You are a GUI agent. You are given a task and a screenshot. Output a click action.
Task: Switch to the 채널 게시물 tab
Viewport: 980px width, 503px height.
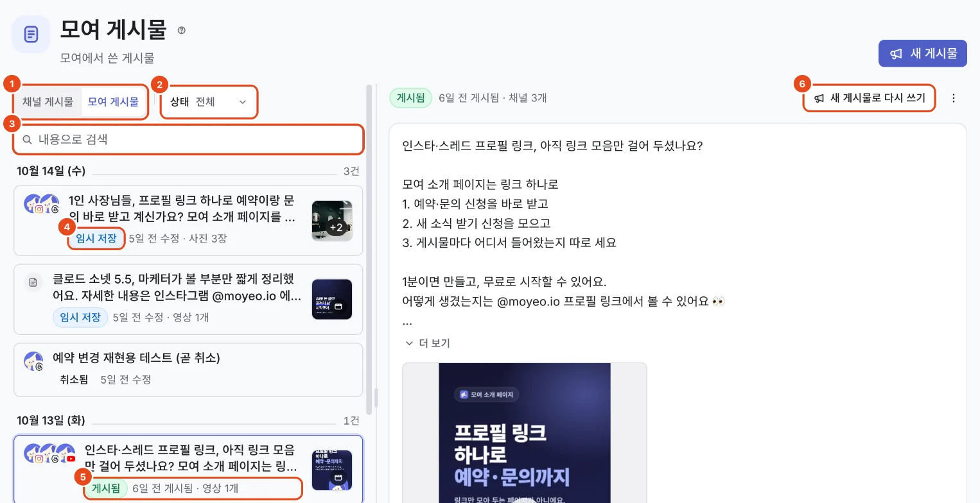pos(48,101)
